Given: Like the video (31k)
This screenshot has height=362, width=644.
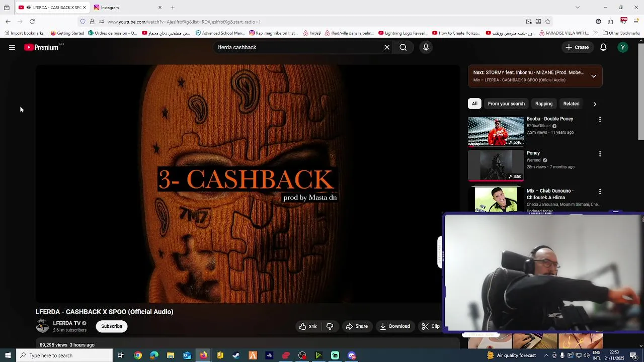Looking at the screenshot, I should pos(308,326).
